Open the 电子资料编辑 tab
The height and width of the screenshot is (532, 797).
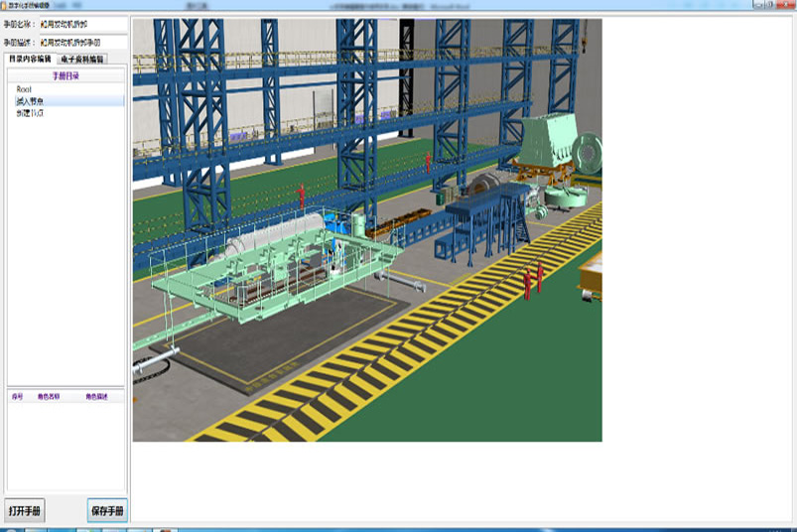coord(88,60)
